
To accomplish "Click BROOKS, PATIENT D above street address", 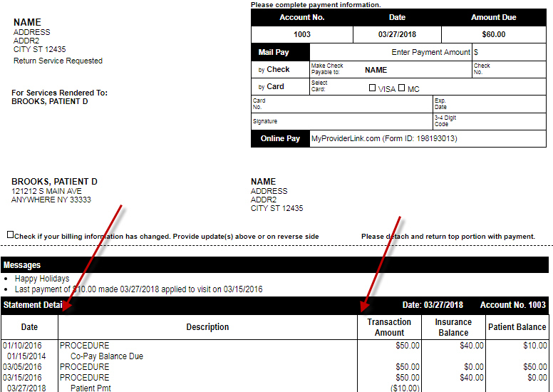I will pyautogui.click(x=54, y=182).
